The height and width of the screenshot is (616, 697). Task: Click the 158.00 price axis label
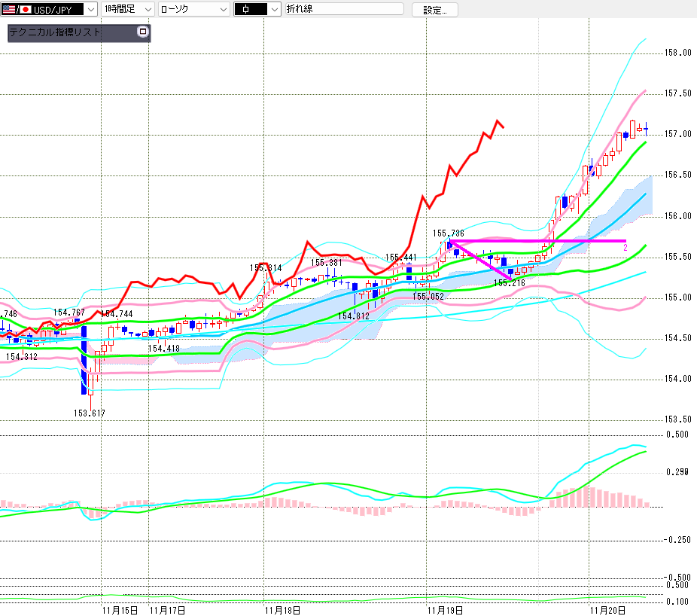(678, 53)
